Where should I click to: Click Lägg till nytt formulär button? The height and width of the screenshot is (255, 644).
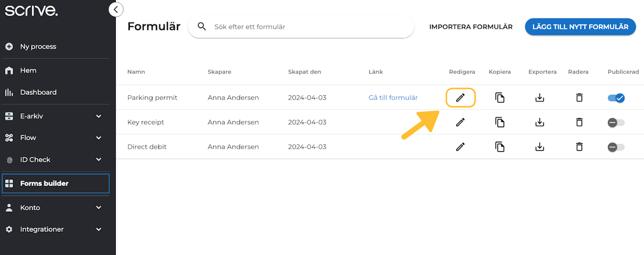coord(580,27)
